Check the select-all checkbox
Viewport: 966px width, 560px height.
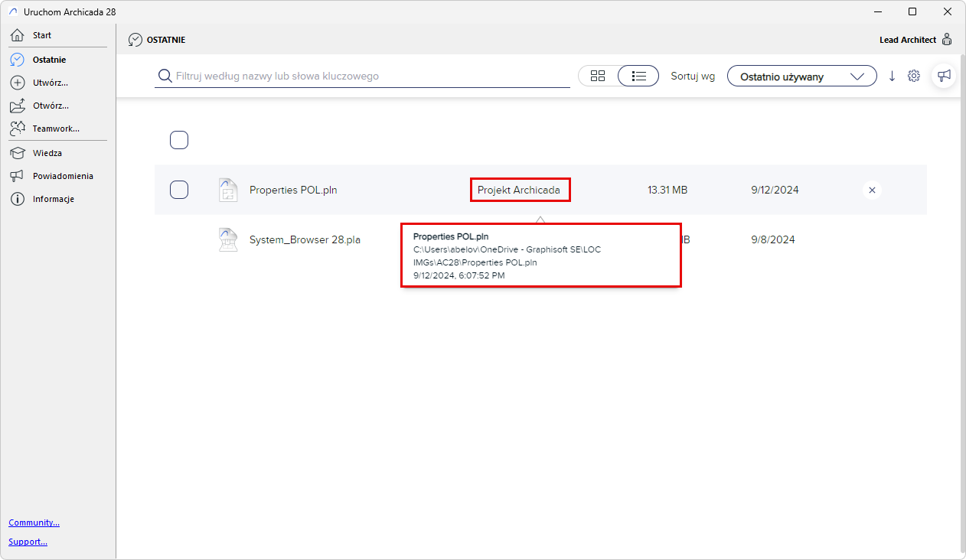point(179,140)
